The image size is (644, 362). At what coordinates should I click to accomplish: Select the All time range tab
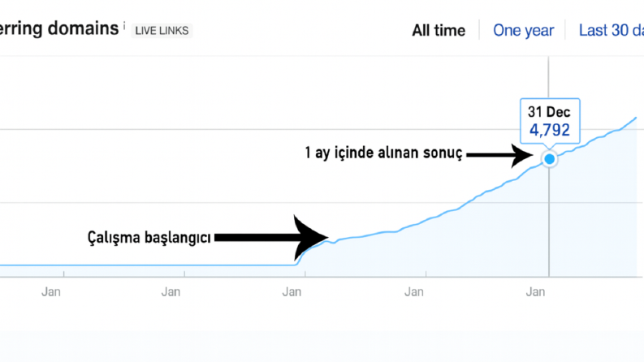439,30
